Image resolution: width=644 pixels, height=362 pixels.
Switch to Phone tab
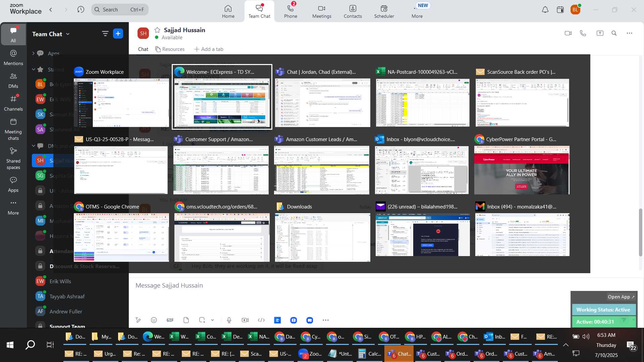tap(290, 11)
